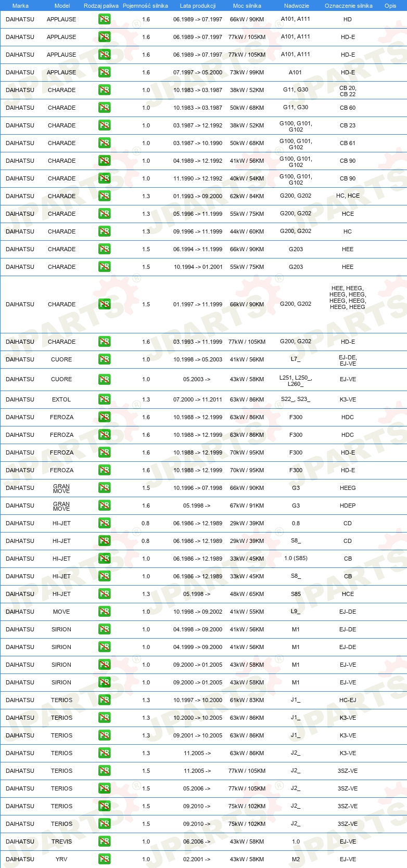
Task: Click the Model column header
Action: coord(62,6)
